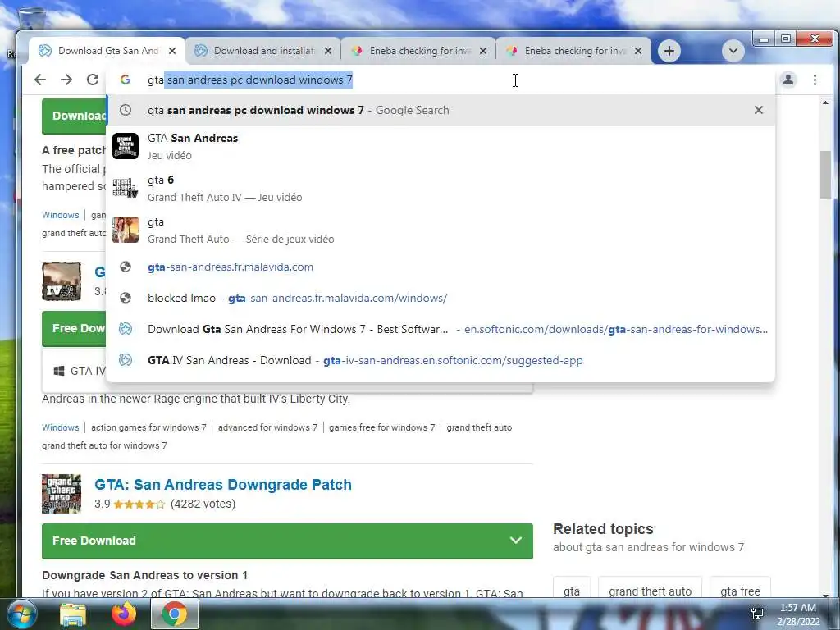Go forward with the forward arrow
This screenshot has height=630, width=840.
(66, 80)
